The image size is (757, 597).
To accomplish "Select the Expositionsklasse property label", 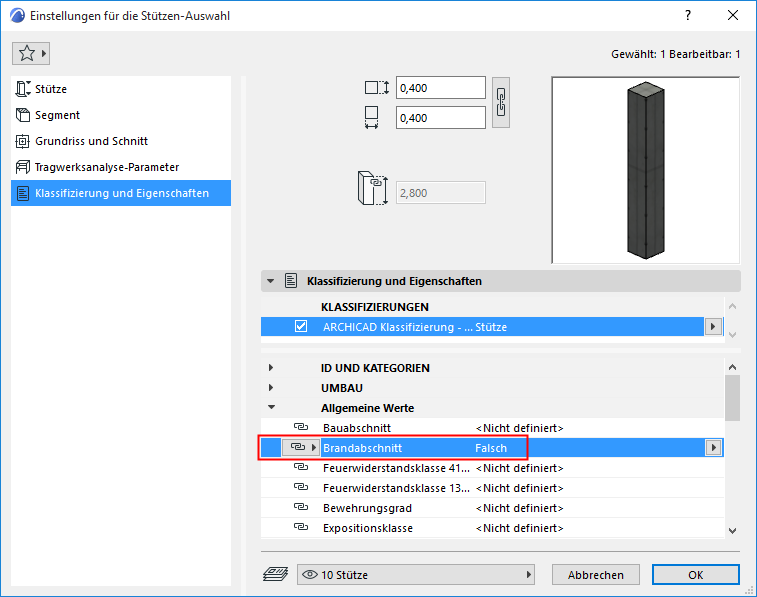I will pyautogui.click(x=368, y=528).
